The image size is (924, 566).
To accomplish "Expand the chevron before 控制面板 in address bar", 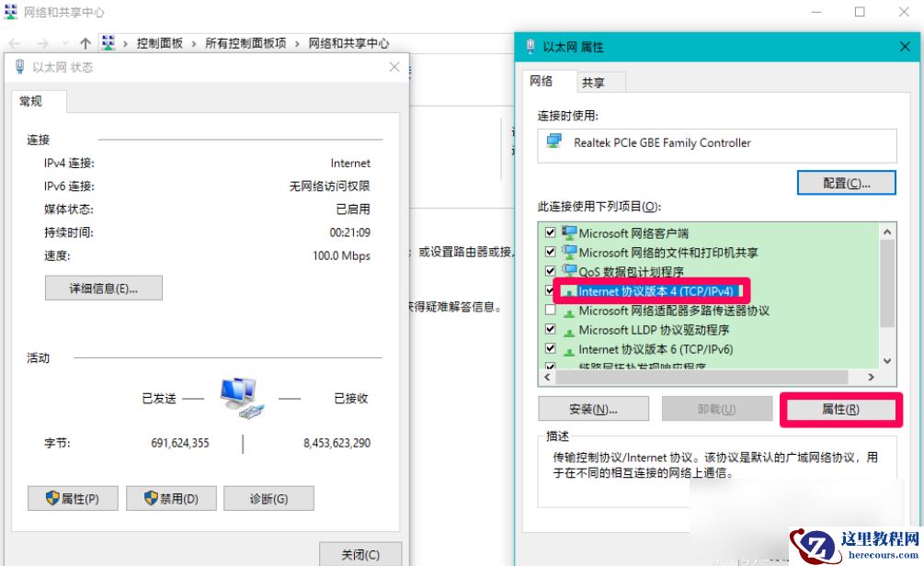I will tap(126, 42).
